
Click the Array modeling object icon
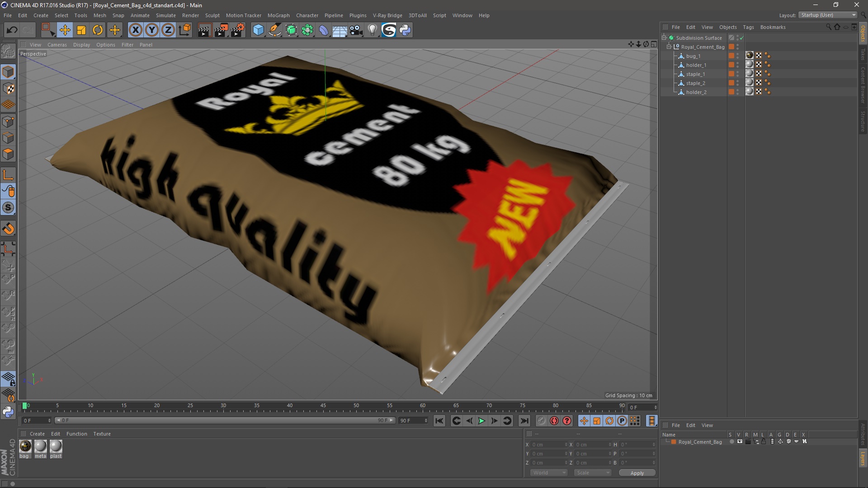pos(307,30)
